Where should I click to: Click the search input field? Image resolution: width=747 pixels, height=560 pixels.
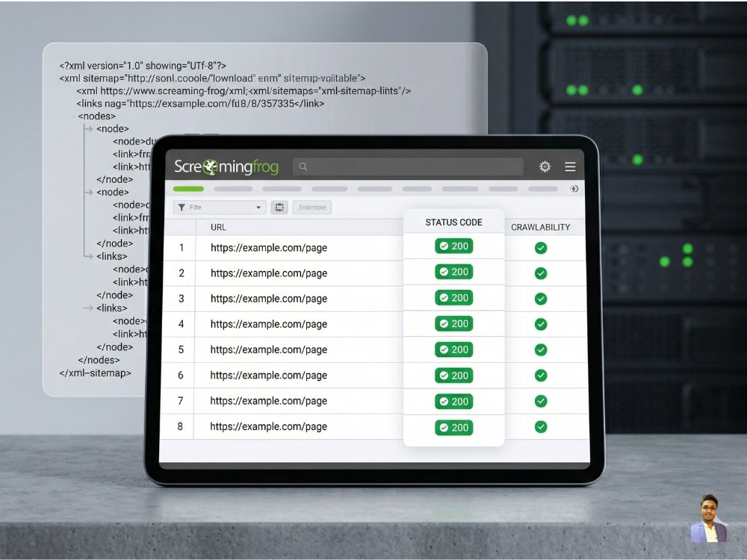408,167
